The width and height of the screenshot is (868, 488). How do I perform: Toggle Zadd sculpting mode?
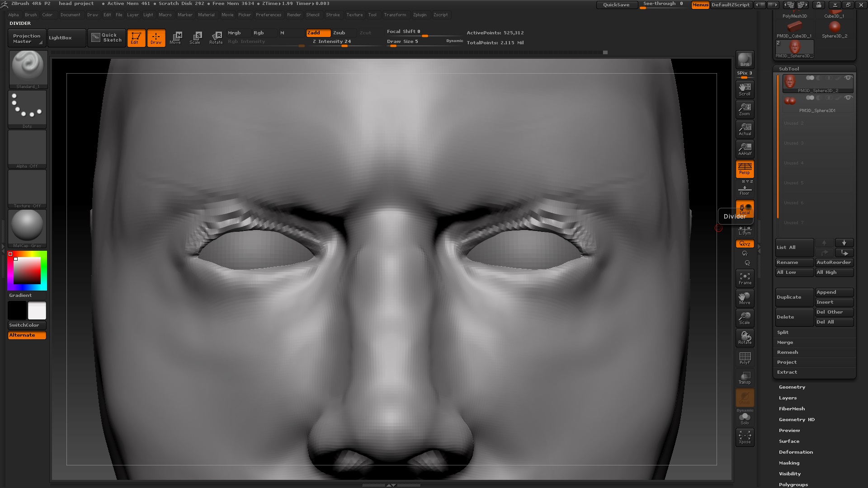pos(318,33)
